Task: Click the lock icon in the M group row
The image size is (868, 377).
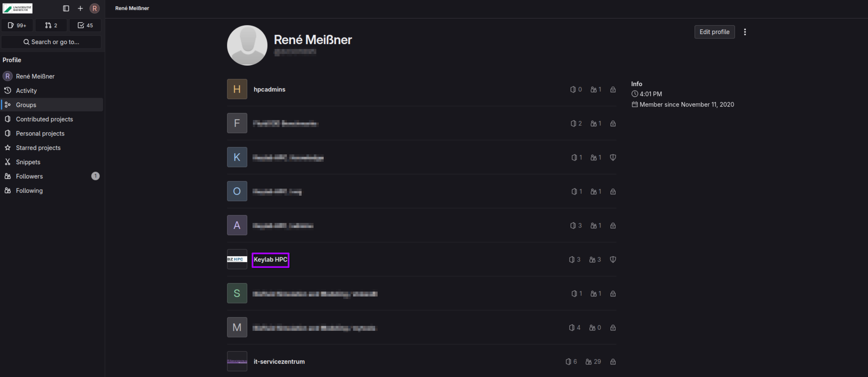Action: (x=613, y=328)
